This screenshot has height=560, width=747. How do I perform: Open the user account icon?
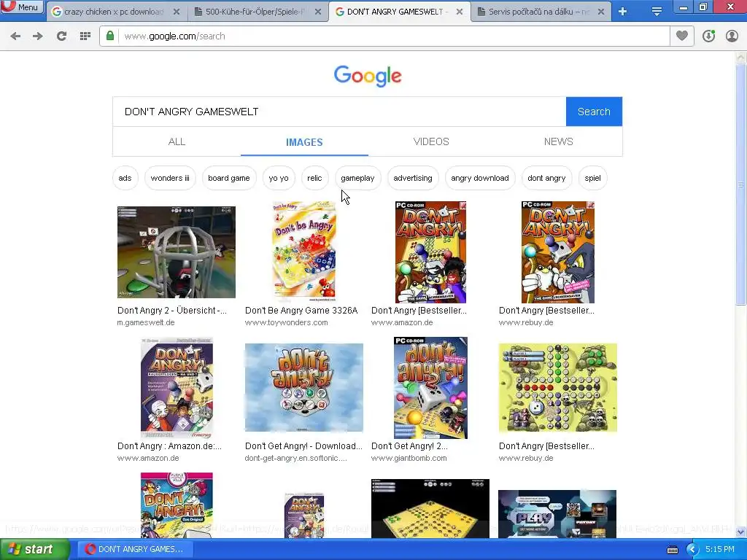[732, 36]
